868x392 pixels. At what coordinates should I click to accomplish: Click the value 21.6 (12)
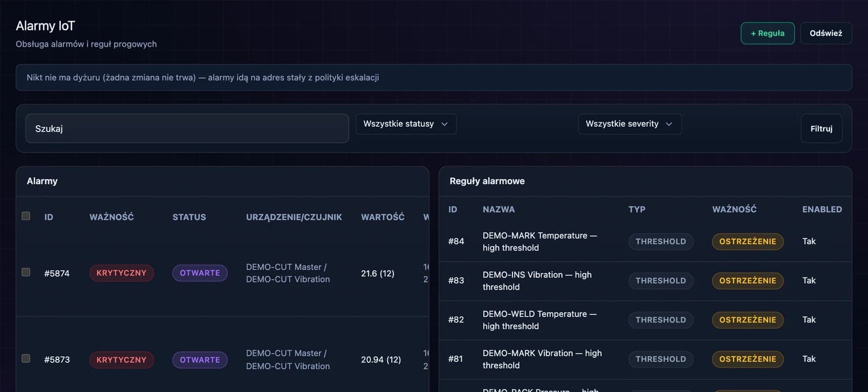tap(378, 273)
